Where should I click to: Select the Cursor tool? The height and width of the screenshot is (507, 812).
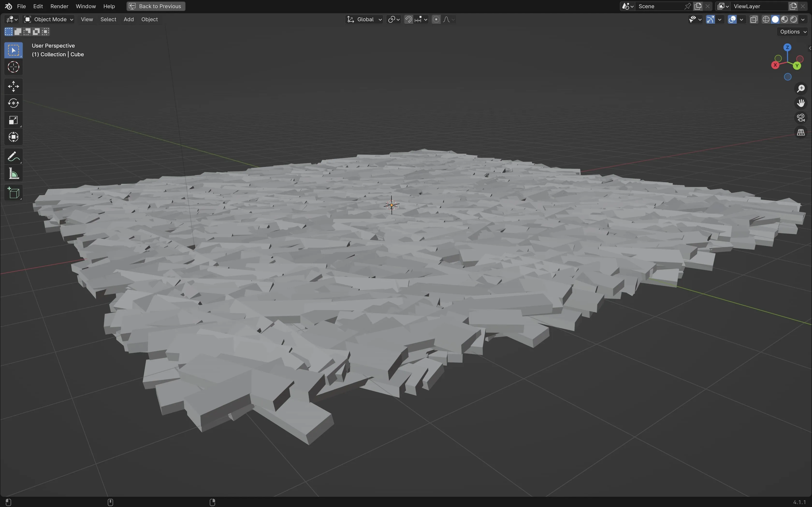tap(14, 67)
